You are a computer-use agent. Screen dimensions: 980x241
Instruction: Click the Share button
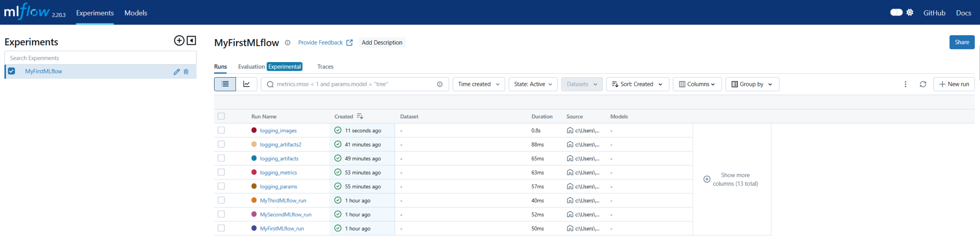point(962,42)
